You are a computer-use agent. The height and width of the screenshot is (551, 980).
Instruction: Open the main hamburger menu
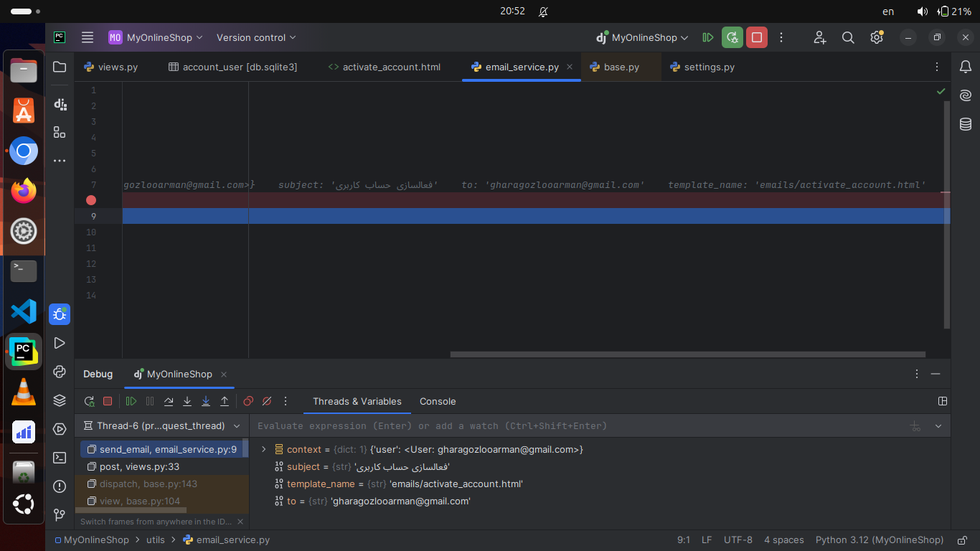(x=88, y=37)
